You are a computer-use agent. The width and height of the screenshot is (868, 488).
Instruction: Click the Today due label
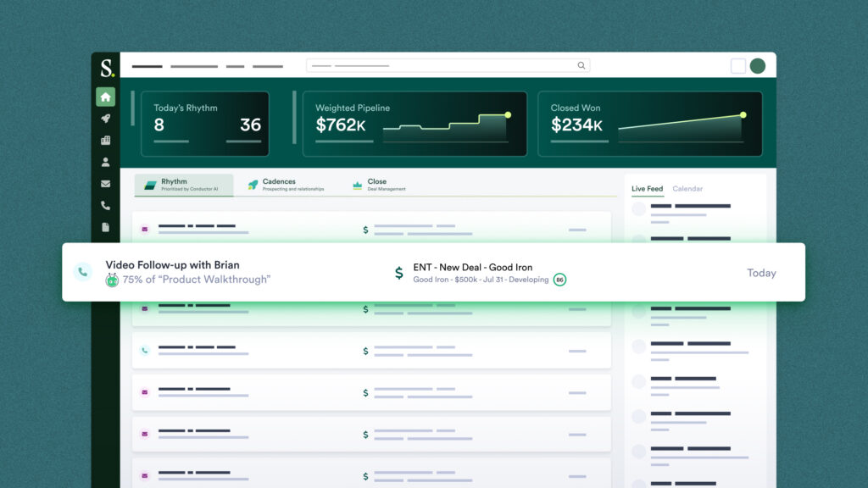click(x=761, y=273)
